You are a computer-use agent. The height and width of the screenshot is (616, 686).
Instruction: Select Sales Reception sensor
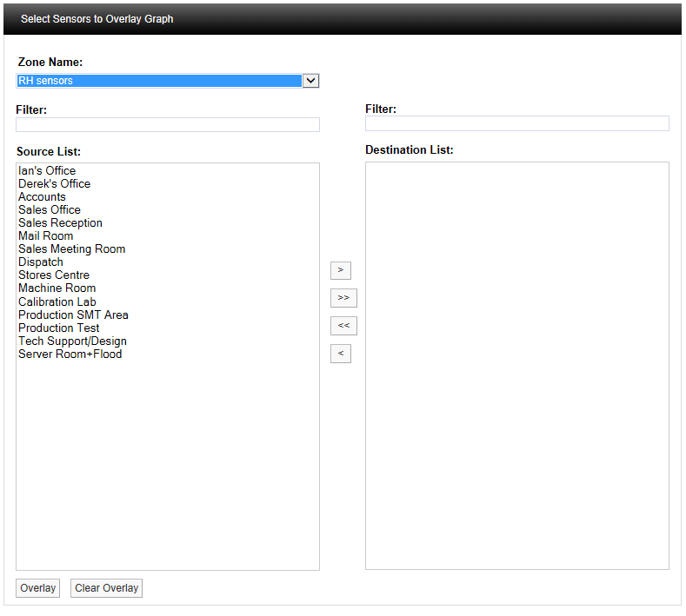pyautogui.click(x=60, y=223)
